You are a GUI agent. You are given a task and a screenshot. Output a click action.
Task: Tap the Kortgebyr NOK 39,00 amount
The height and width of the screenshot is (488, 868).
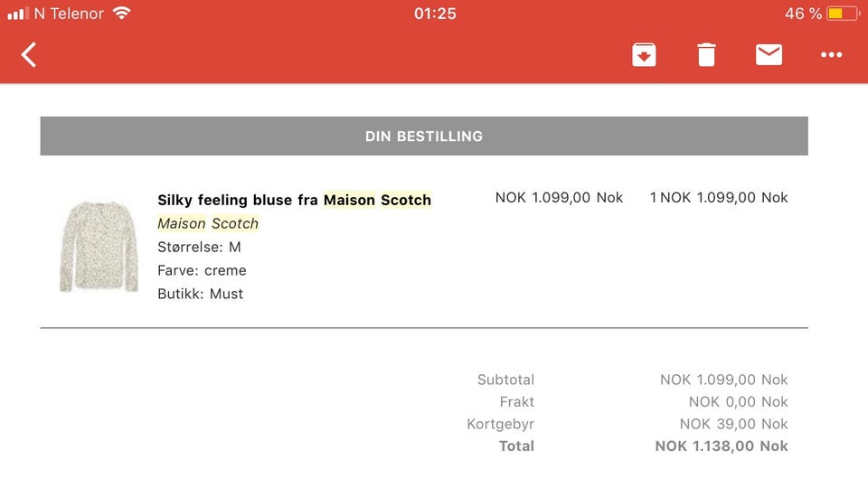point(733,424)
